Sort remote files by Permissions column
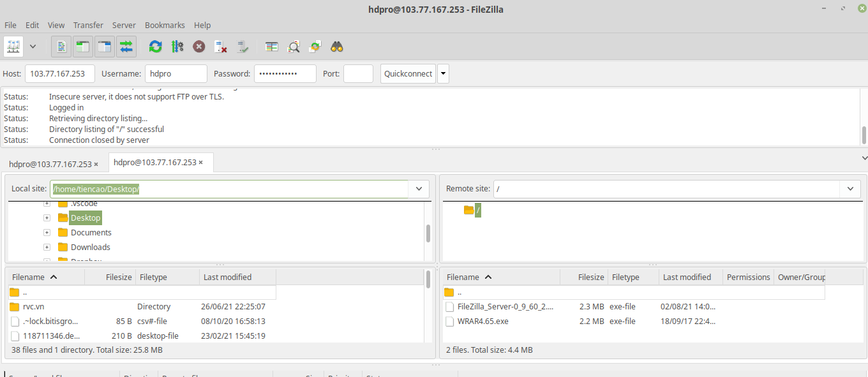The height and width of the screenshot is (377, 868). 749,277
